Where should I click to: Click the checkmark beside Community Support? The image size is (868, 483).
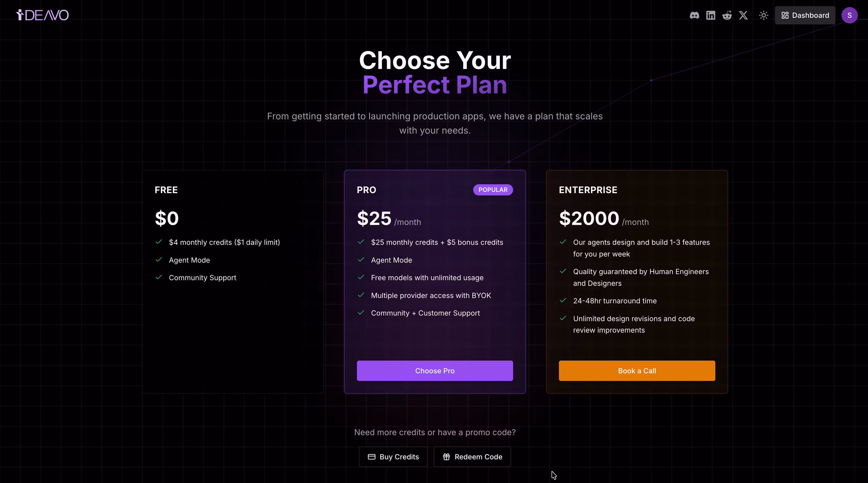tap(159, 277)
